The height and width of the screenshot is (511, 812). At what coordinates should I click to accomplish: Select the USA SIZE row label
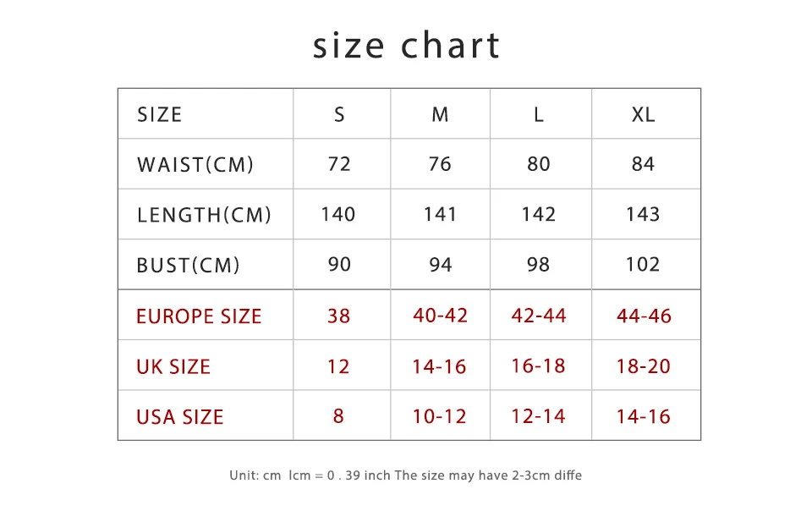179,417
